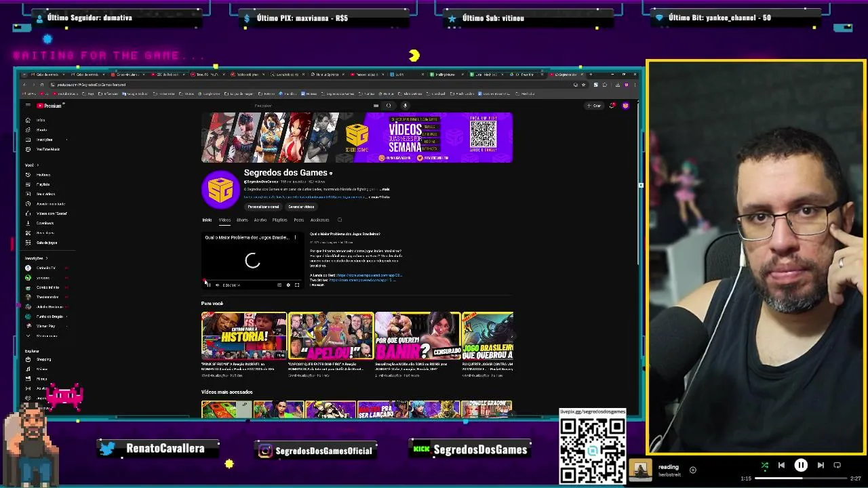Open Início in YouTube sidebar

[x=40, y=120]
